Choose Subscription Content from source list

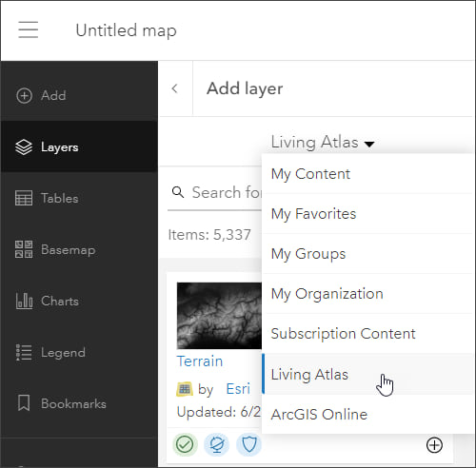tap(367, 334)
